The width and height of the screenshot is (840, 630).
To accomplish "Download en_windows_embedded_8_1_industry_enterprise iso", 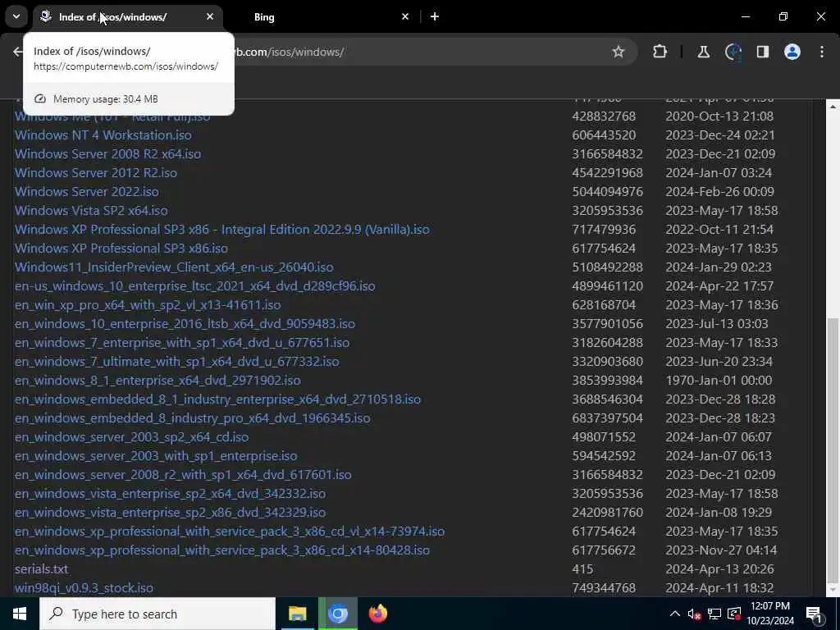I will 217,399.
